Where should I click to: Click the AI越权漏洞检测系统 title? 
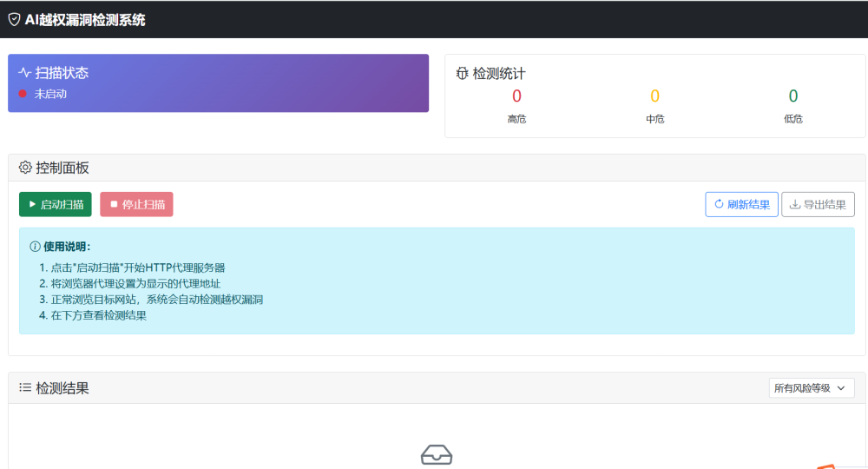85,20
